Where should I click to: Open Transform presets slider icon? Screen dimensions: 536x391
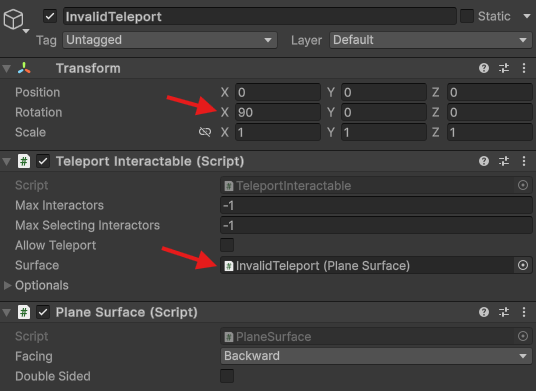[504, 68]
